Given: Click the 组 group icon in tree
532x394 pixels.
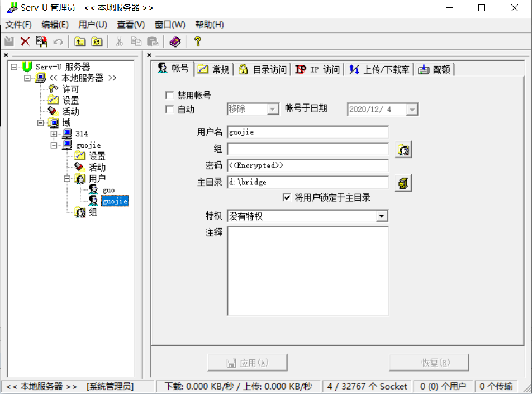Looking at the screenshot, I should 80,212.
